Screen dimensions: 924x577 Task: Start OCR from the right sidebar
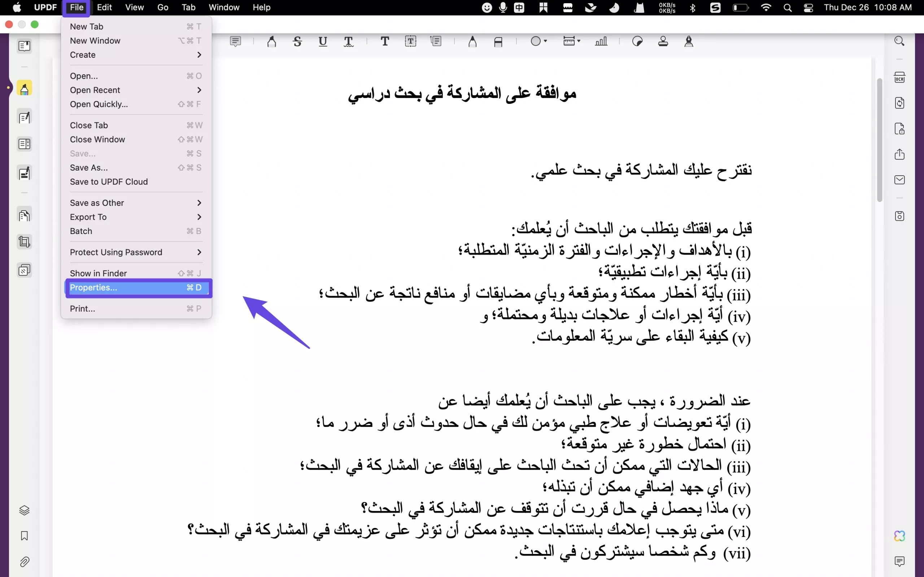tap(900, 77)
